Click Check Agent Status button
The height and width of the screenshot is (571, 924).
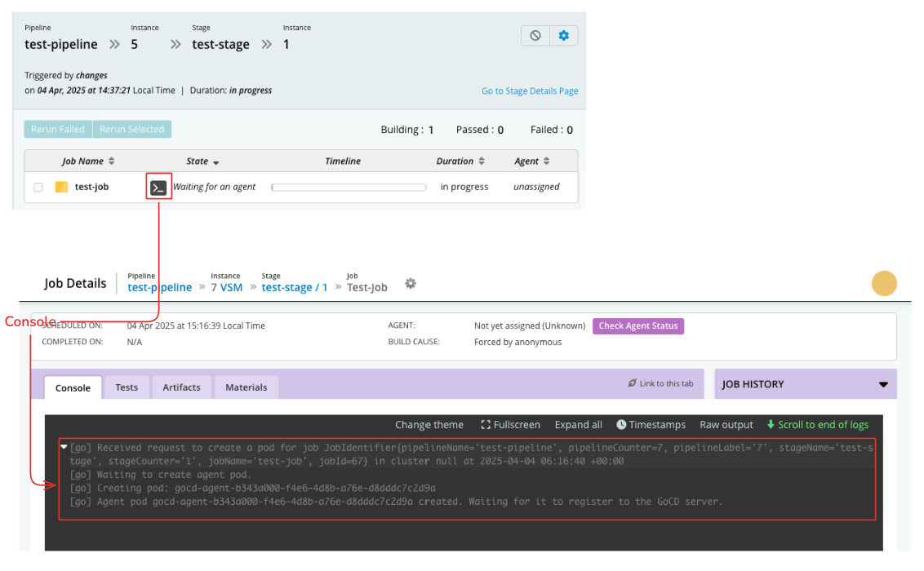(638, 325)
